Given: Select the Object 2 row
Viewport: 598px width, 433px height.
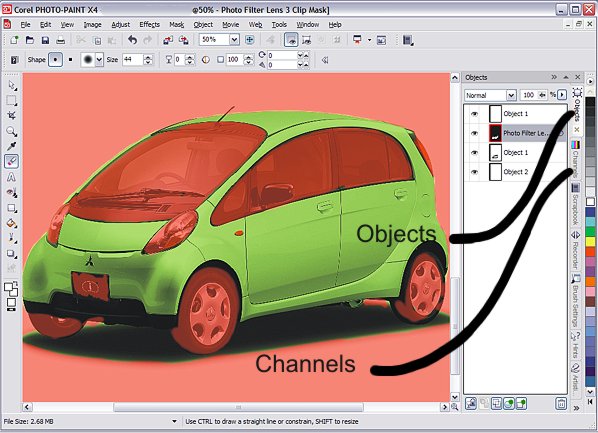Looking at the screenshot, I should click(515, 172).
